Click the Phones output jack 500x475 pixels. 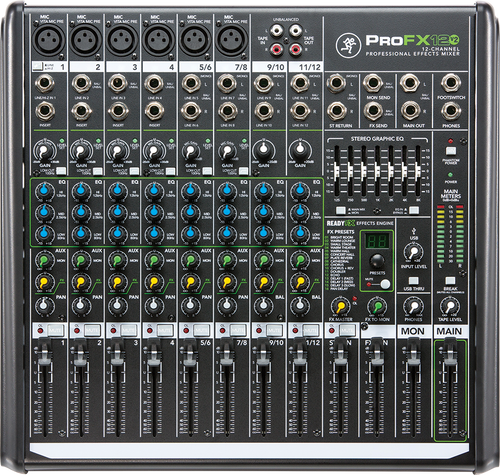pos(450,111)
